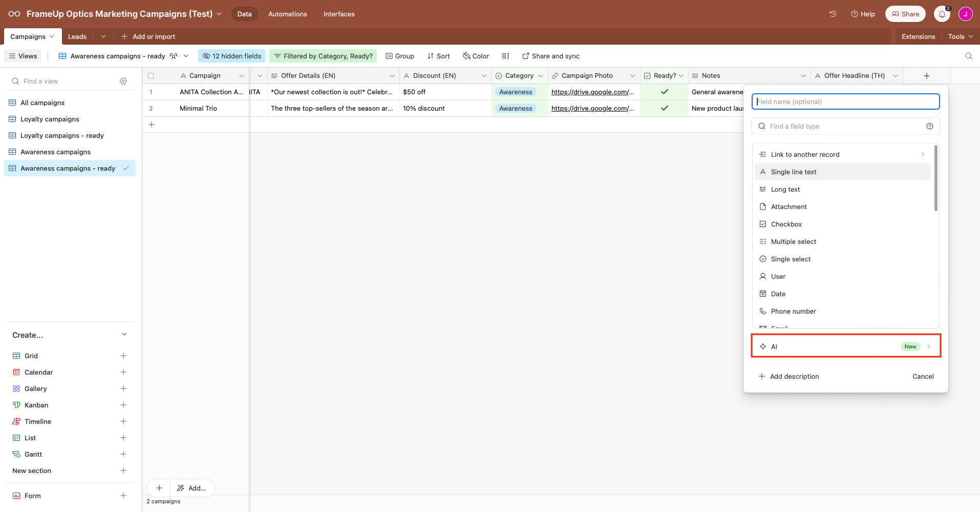
Task: Click the select-all checkbox in the header row
Action: point(151,75)
